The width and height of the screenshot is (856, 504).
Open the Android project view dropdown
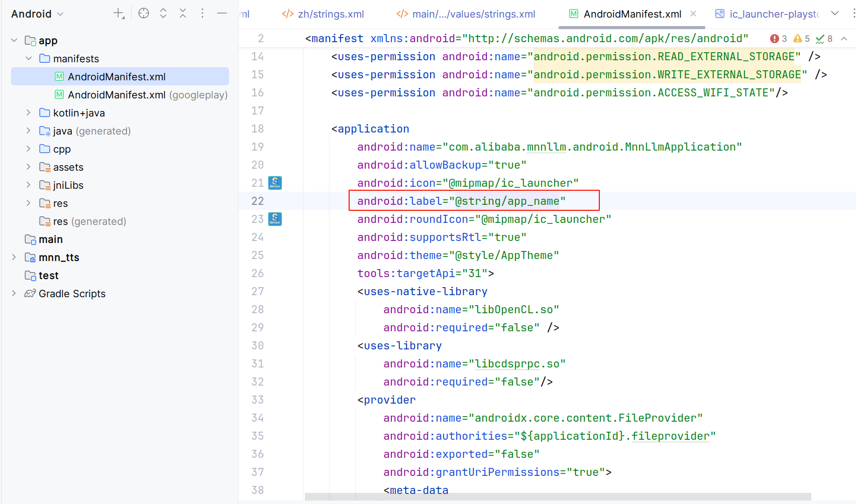[x=37, y=14]
